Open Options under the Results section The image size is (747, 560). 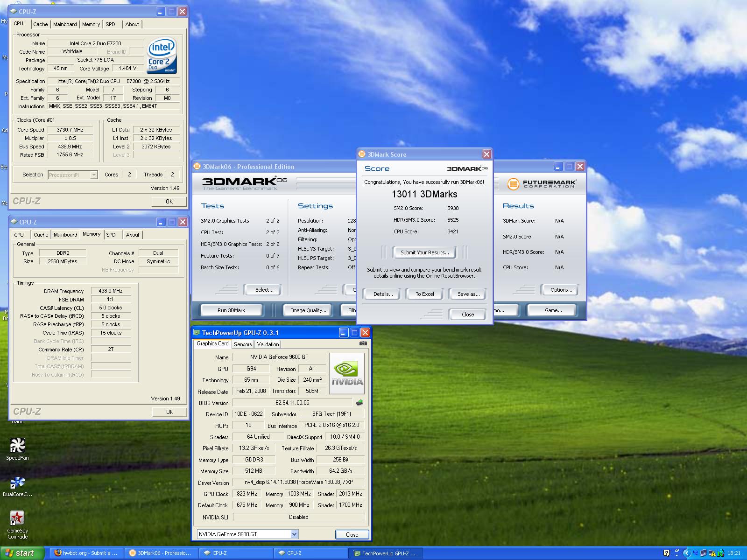click(561, 290)
